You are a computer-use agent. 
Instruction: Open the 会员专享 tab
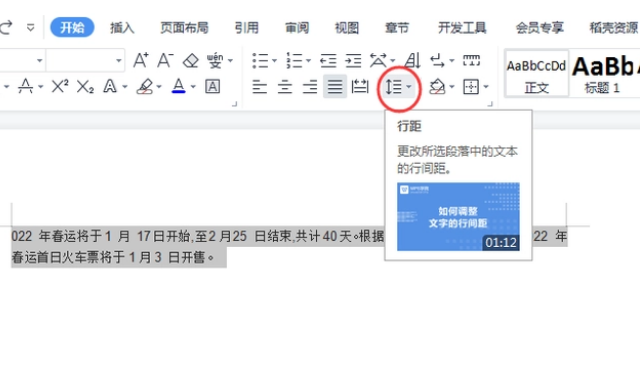click(539, 28)
